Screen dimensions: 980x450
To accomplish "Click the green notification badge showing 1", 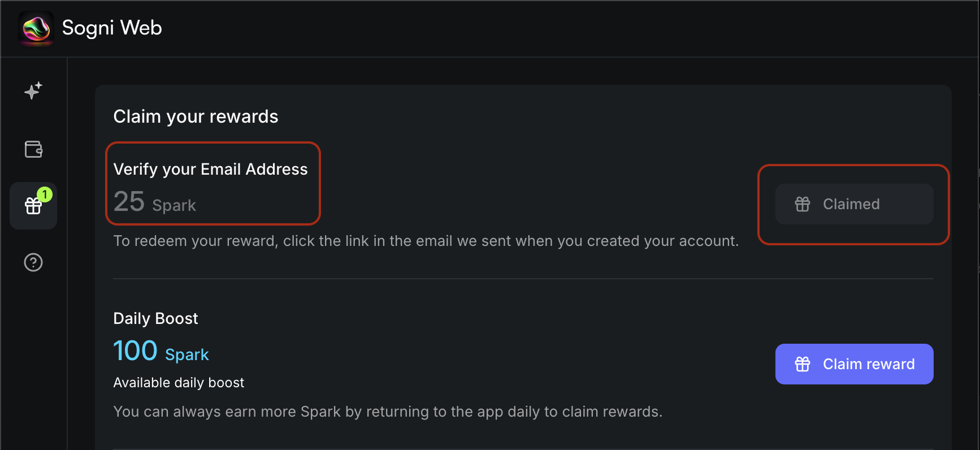I will (45, 194).
